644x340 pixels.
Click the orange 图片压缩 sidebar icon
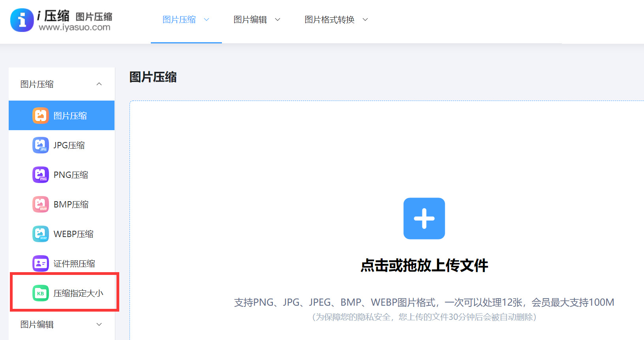pyautogui.click(x=40, y=116)
